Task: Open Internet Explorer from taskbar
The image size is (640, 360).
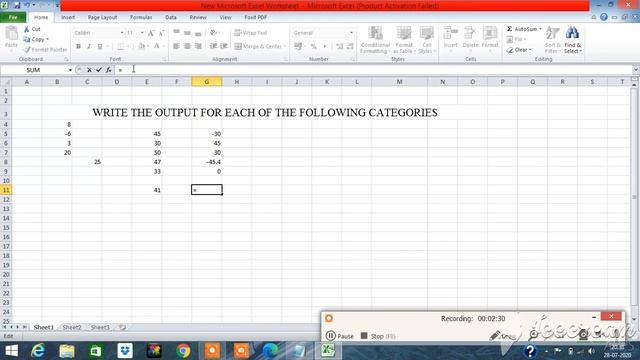Action: coord(38,351)
